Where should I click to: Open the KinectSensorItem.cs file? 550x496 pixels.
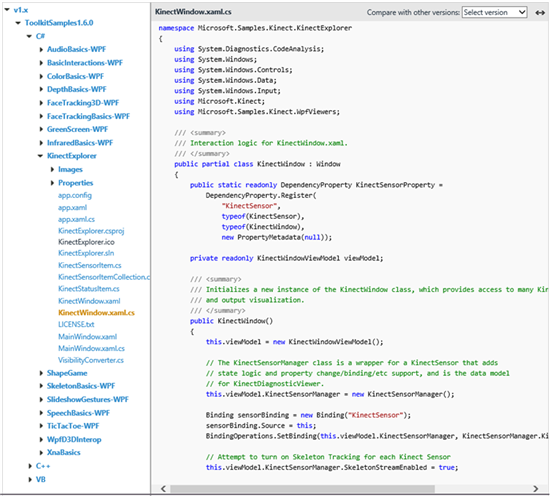coord(89,266)
